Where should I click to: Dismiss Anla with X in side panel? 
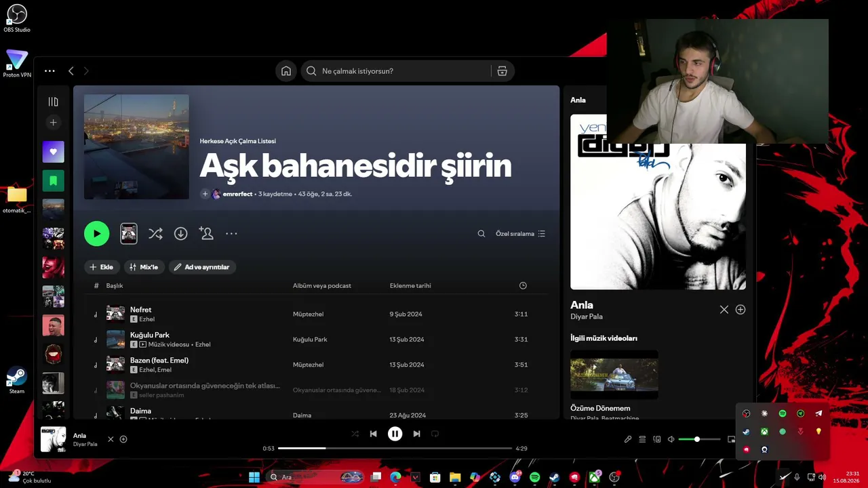[724, 310]
